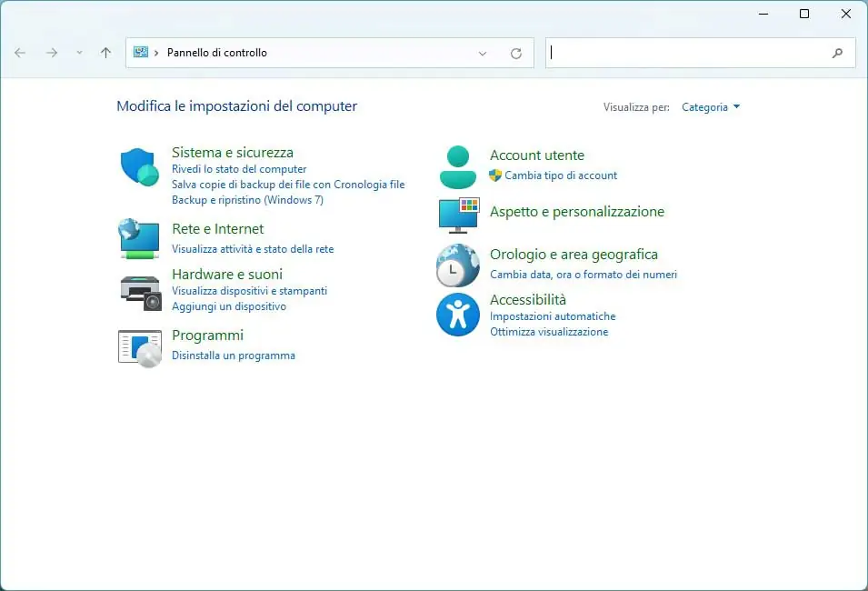Open Hardware e suoni via the printer icon
868x591 pixels.
pyautogui.click(x=138, y=288)
